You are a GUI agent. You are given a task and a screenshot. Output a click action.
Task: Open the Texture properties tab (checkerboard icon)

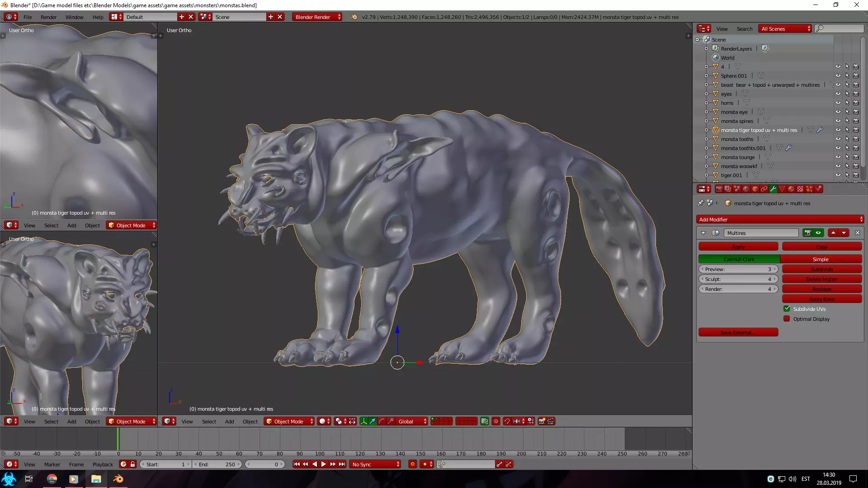tap(800, 189)
